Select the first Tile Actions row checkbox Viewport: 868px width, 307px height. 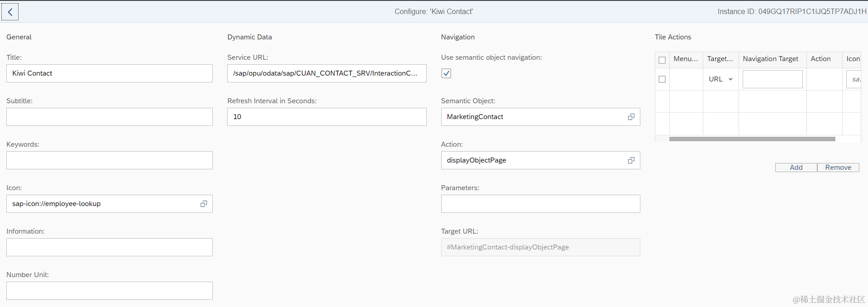tap(662, 79)
